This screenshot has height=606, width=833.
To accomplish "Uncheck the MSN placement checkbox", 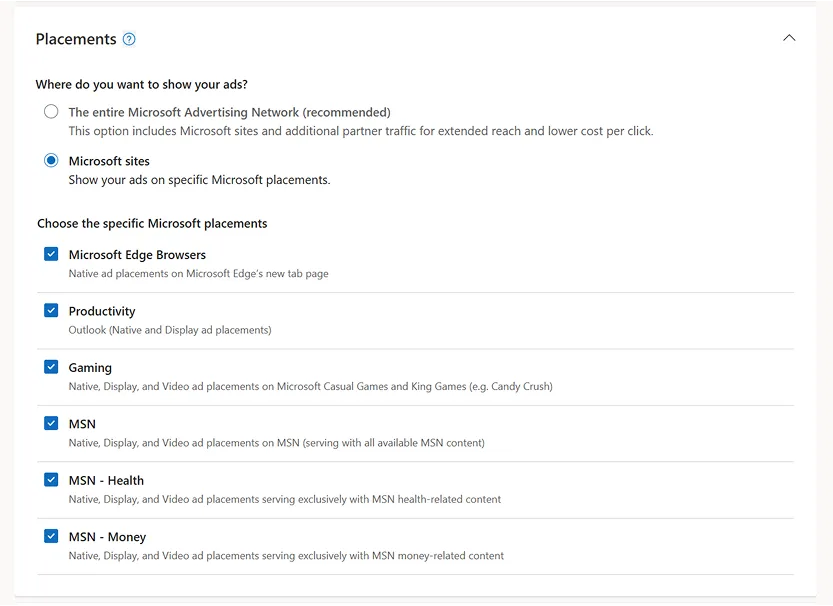I will coord(51,423).
